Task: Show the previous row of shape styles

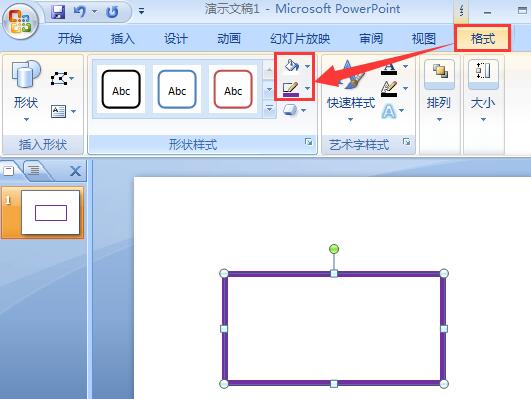Action: tap(269, 70)
